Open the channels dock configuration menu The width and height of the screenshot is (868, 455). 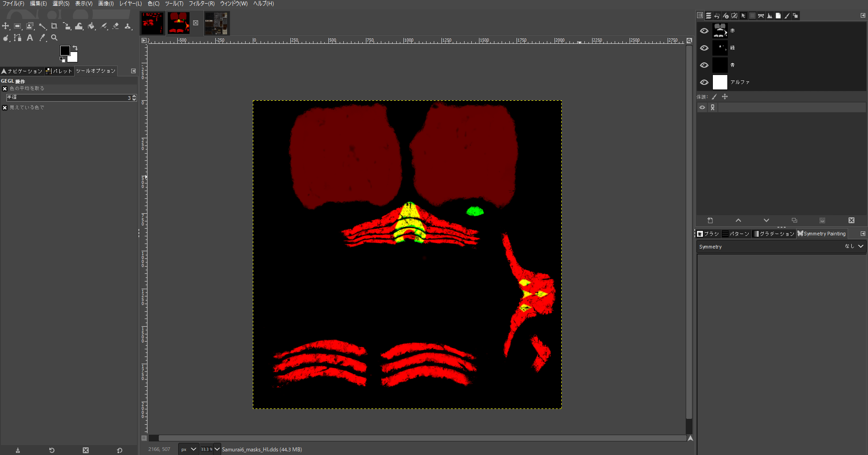tap(863, 16)
